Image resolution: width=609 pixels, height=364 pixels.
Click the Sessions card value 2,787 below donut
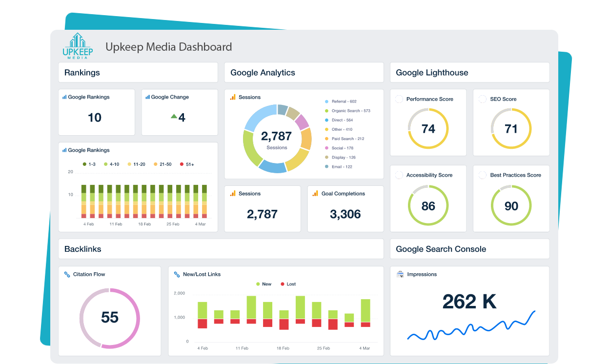263,214
